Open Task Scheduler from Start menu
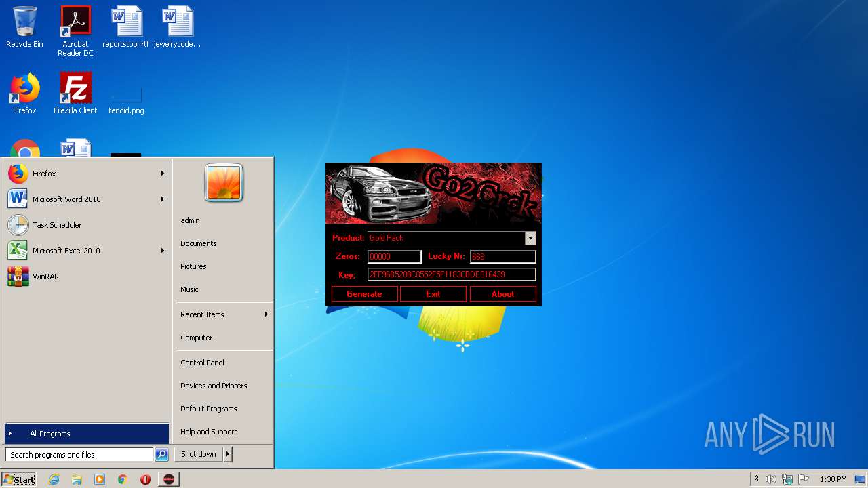This screenshot has height=488, width=868. [86, 225]
